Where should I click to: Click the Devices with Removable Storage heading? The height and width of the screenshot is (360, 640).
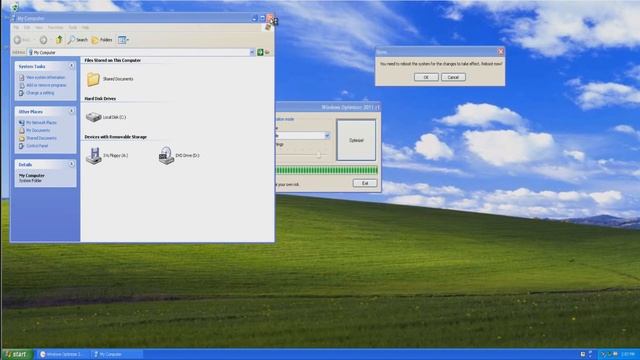116,137
